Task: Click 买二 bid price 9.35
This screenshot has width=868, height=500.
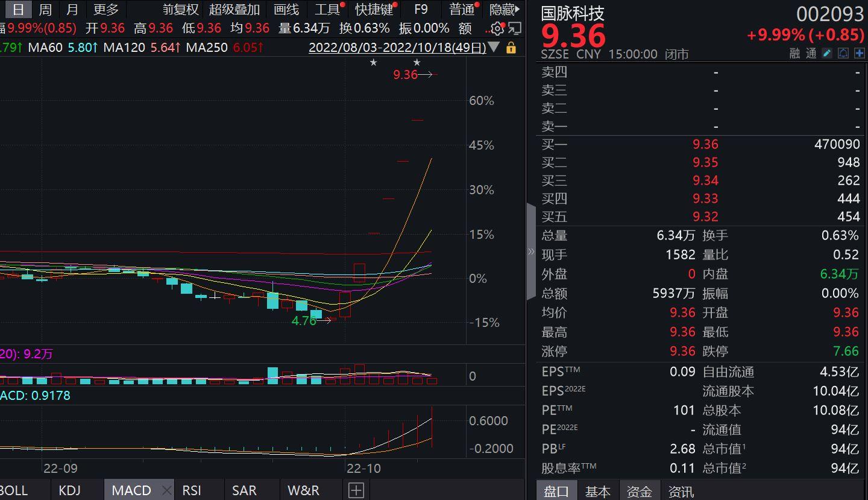Action: 705,162
